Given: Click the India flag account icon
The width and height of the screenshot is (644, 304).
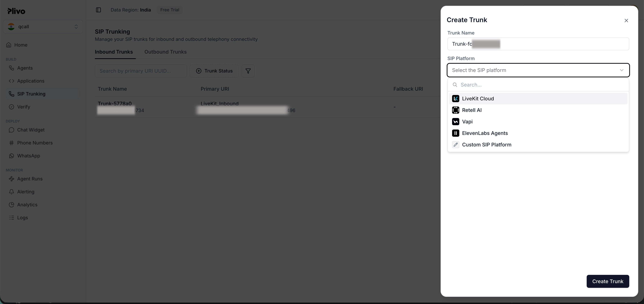Looking at the screenshot, I should point(11,26).
